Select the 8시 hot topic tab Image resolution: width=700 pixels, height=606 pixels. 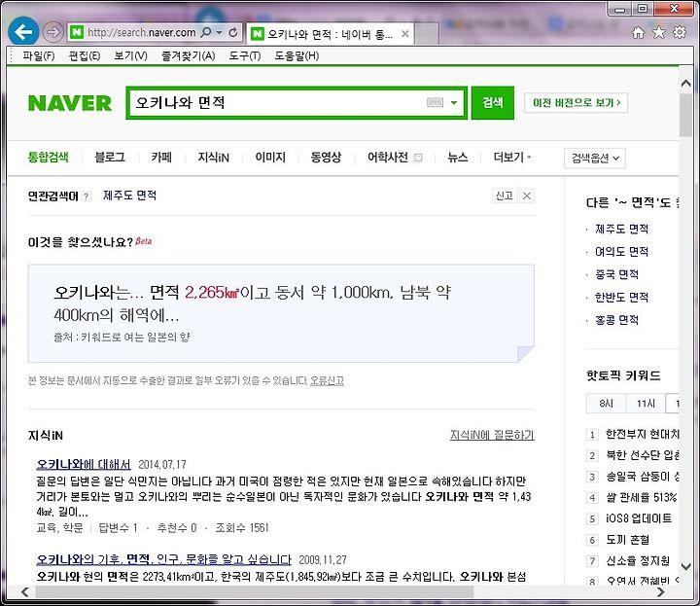pyautogui.click(x=606, y=404)
